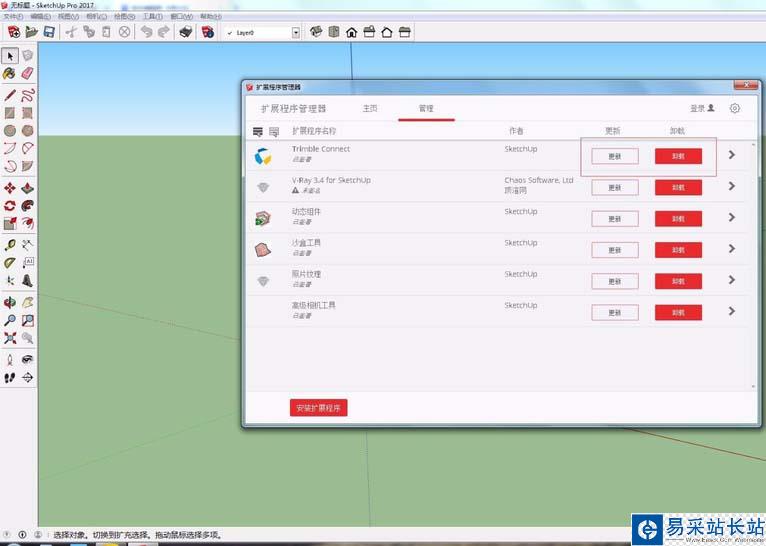Viewport: 766px width, 546px height.
Task: Select the Line pencil tool
Action: click(10, 95)
